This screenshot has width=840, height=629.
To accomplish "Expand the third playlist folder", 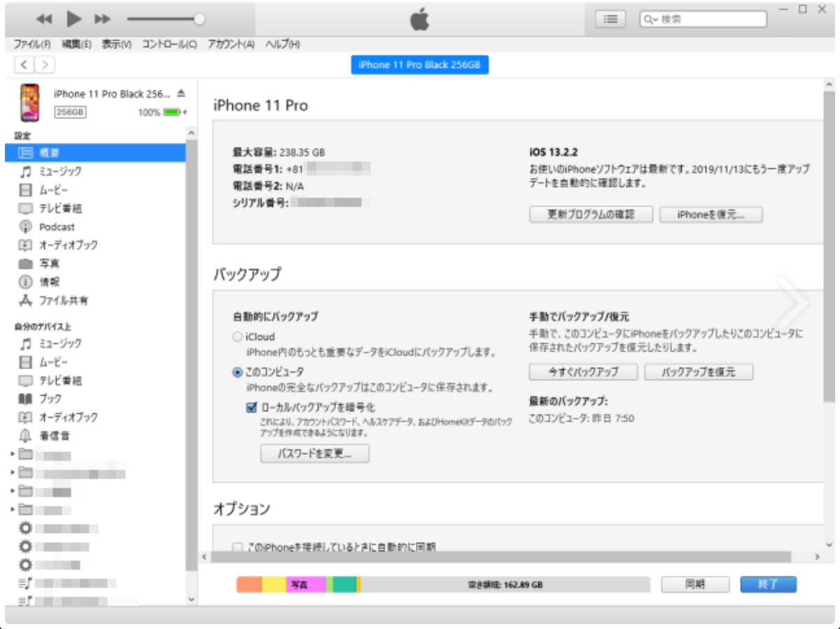I will tap(13, 491).
